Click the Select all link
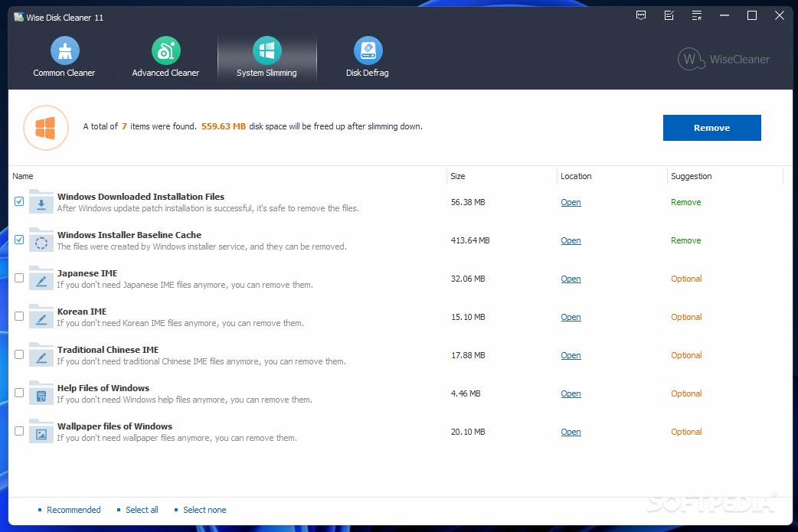The height and width of the screenshot is (532, 798). pos(142,510)
